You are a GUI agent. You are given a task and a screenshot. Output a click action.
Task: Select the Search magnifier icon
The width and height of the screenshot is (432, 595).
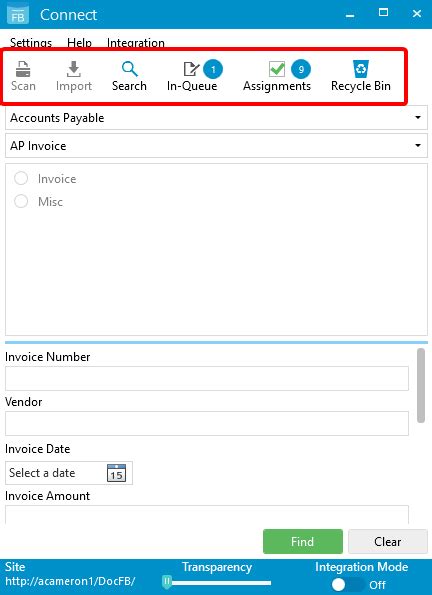point(129,69)
